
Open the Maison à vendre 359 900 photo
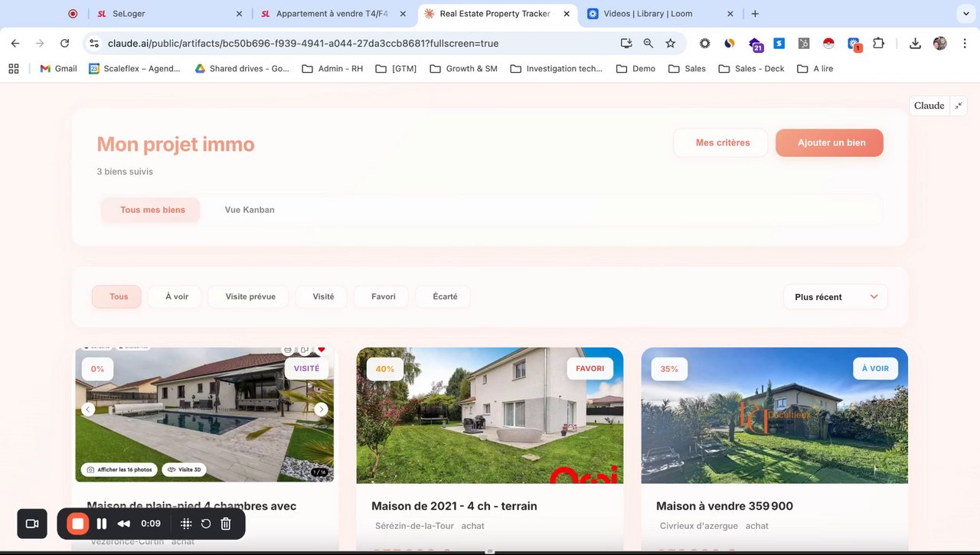[775, 416]
